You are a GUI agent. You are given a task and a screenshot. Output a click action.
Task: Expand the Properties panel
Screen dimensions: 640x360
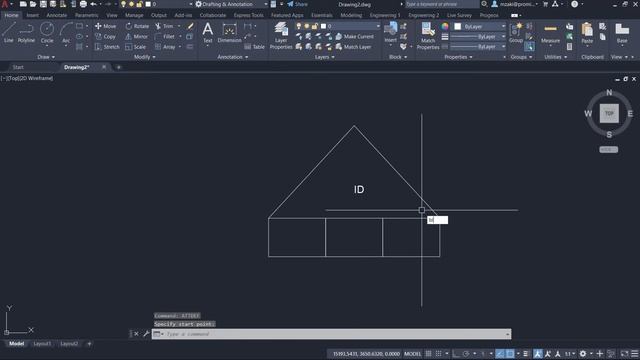pyautogui.click(x=458, y=57)
